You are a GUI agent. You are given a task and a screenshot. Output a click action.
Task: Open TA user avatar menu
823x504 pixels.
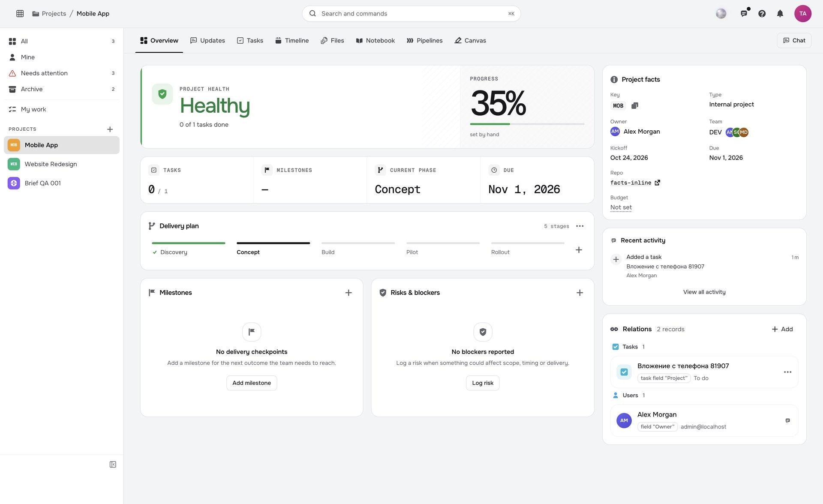pyautogui.click(x=803, y=14)
